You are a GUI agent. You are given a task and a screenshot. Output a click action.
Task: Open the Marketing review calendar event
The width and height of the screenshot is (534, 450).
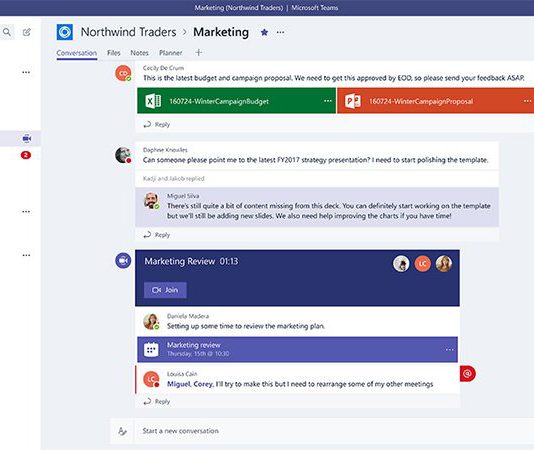tap(297, 350)
